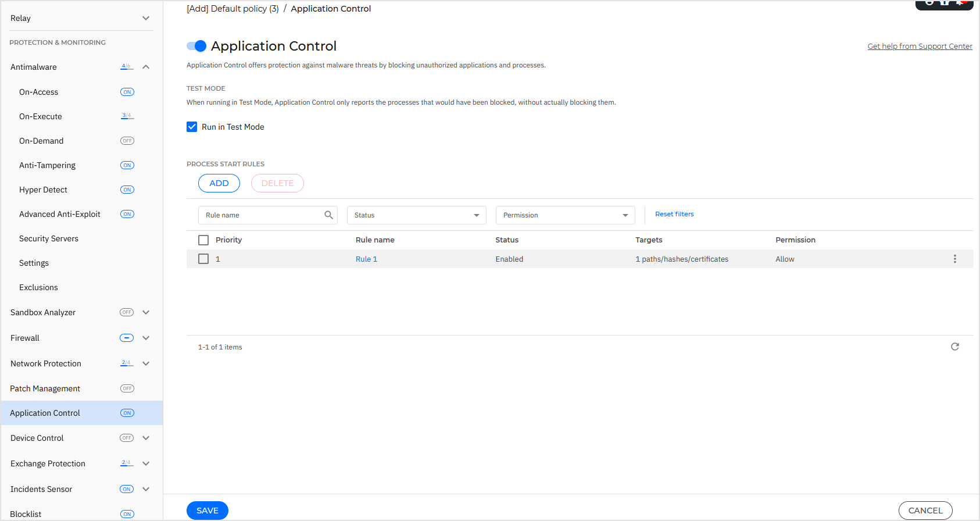This screenshot has height=521, width=980.
Task: Click the DELETE rule button
Action: [277, 183]
